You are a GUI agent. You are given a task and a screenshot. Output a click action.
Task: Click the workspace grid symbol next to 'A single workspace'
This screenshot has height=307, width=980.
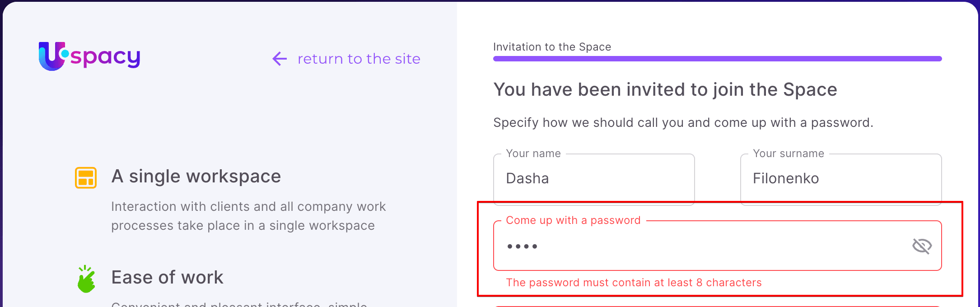(86, 177)
